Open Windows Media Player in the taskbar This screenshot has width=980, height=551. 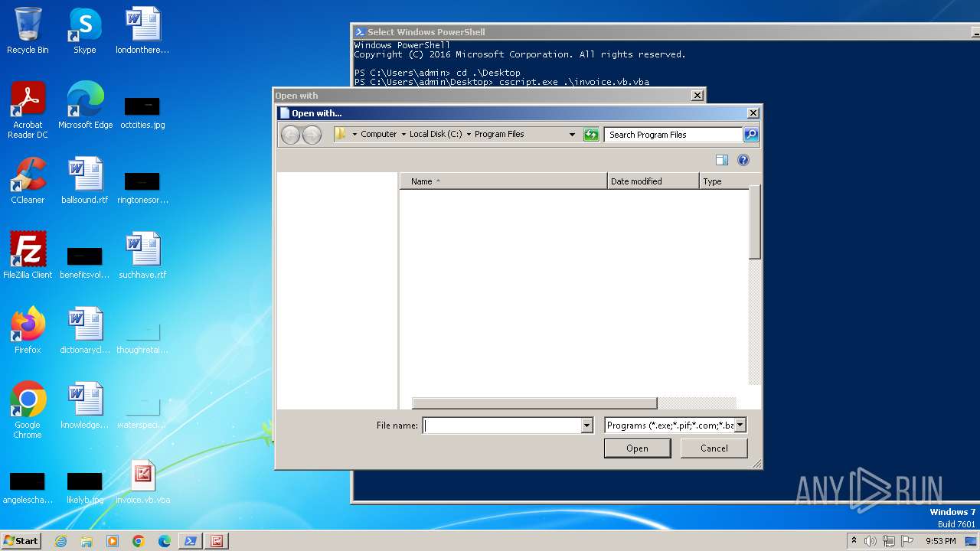(113, 541)
